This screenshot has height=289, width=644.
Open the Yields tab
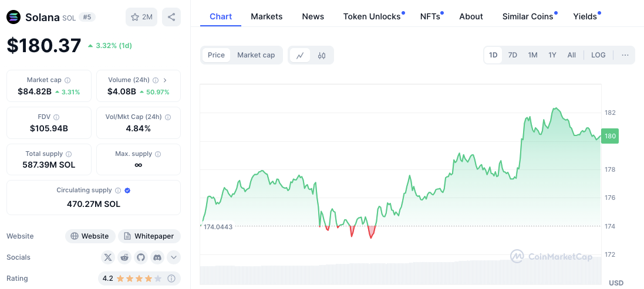coord(585,17)
